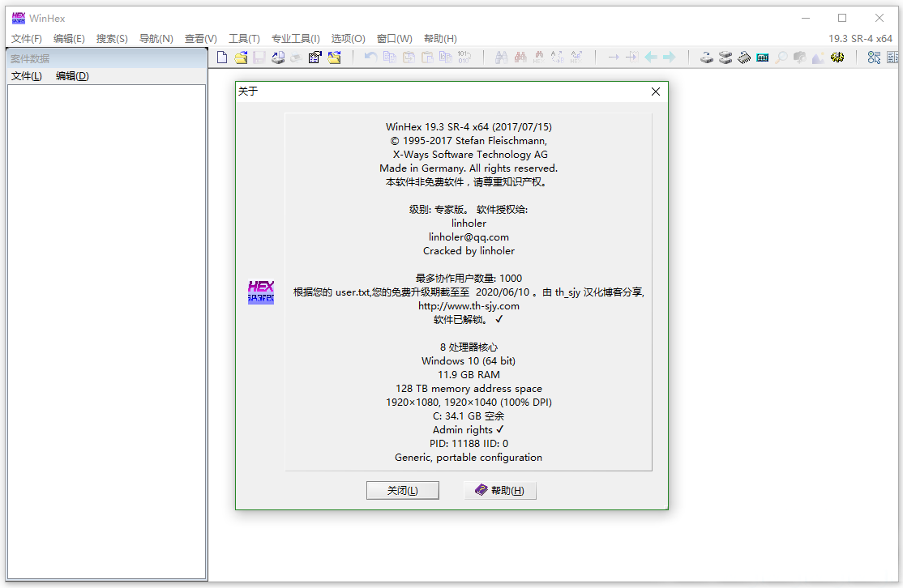Click the teal Calculator toolbar icon
The width and height of the screenshot is (903, 588).
(x=763, y=57)
